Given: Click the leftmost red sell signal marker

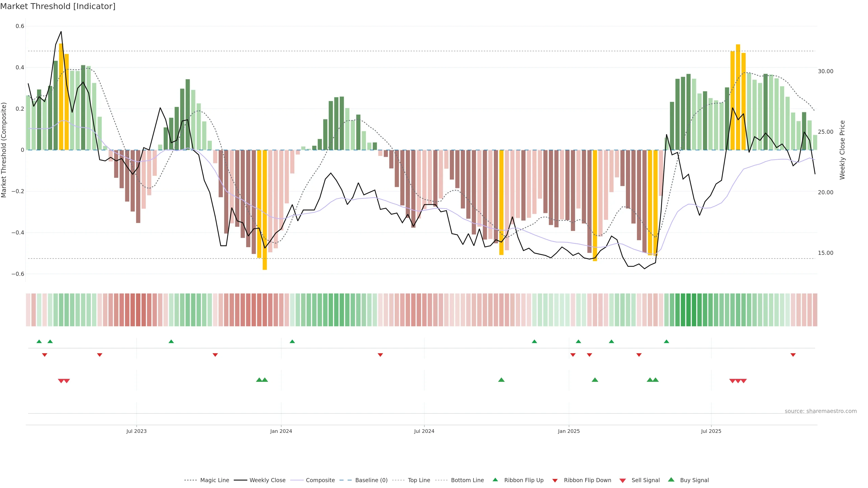Looking at the screenshot, I should (x=61, y=381).
